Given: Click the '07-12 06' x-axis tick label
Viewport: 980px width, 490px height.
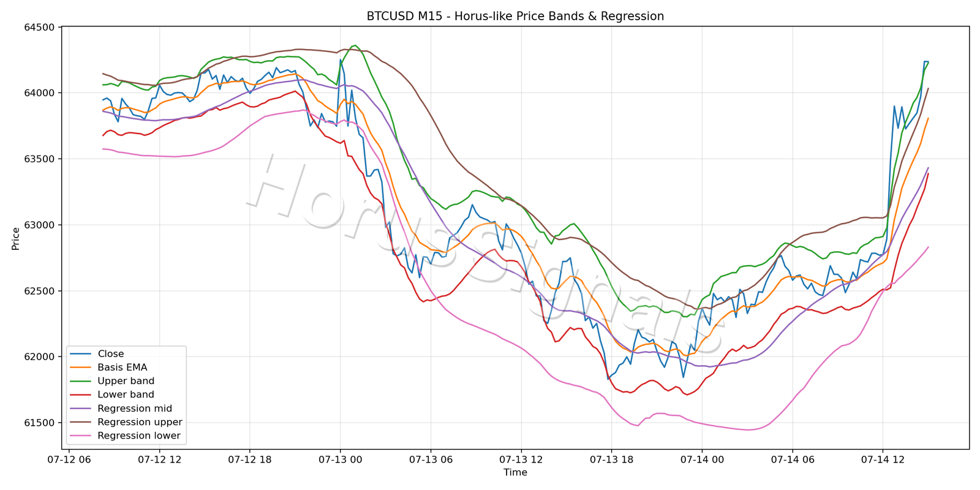Looking at the screenshot, I should click(69, 459).
